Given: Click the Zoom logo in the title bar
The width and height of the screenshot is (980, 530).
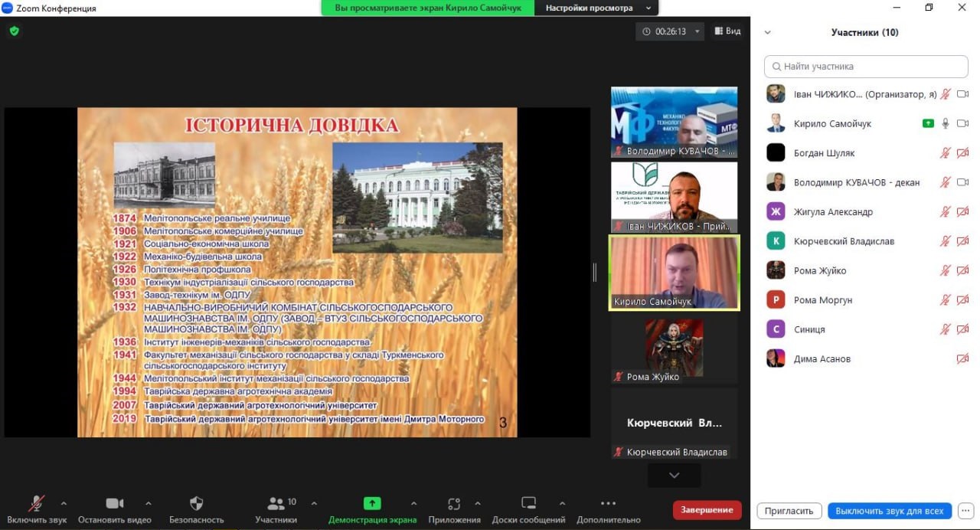Looking at the screenshot, I should (8, 8).
